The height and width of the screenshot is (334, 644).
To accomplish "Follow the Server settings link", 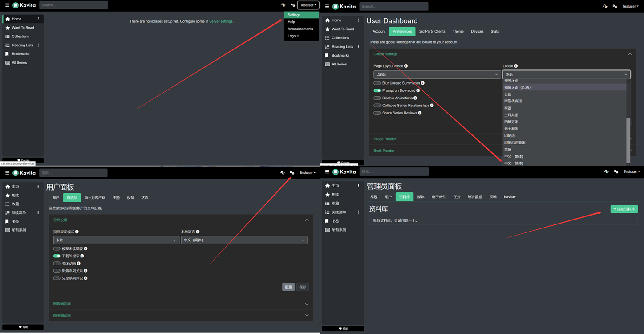I will point(221,21).
